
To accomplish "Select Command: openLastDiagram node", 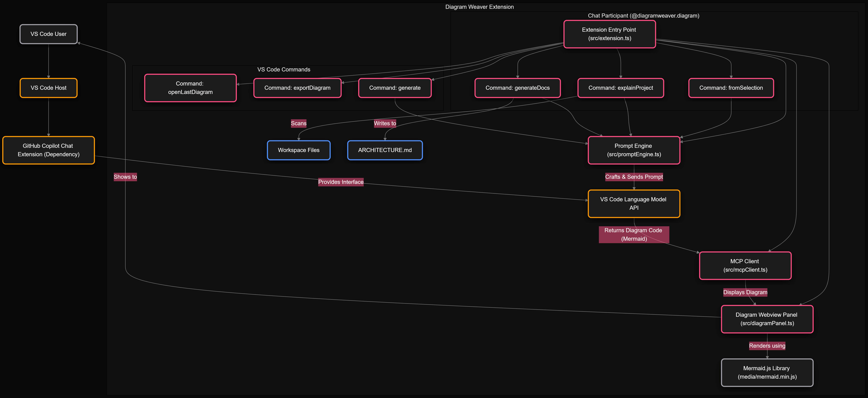I will (190, 88).
